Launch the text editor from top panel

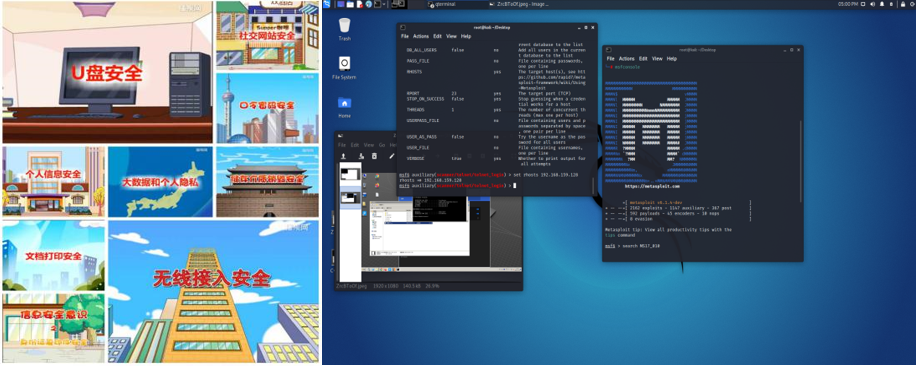point(359,4)
